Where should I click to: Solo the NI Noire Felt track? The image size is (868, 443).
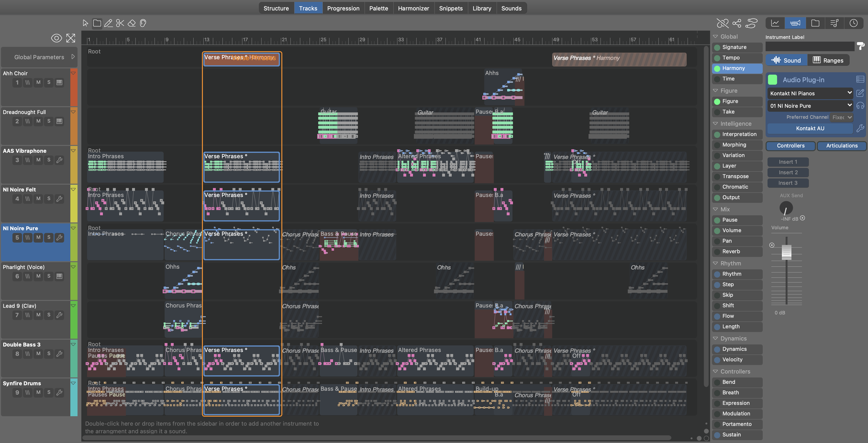point(49,199)
